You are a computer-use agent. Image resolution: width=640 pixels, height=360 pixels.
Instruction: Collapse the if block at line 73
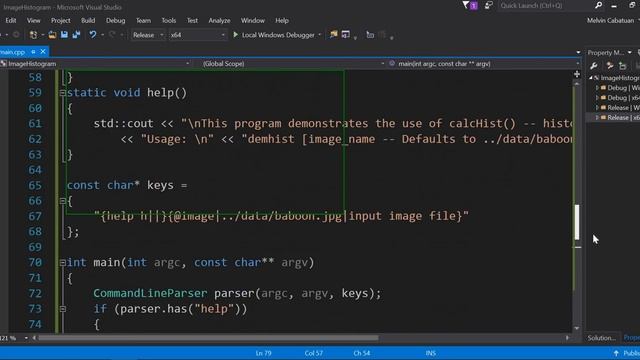pyautogui.click(x=62, y=309)
